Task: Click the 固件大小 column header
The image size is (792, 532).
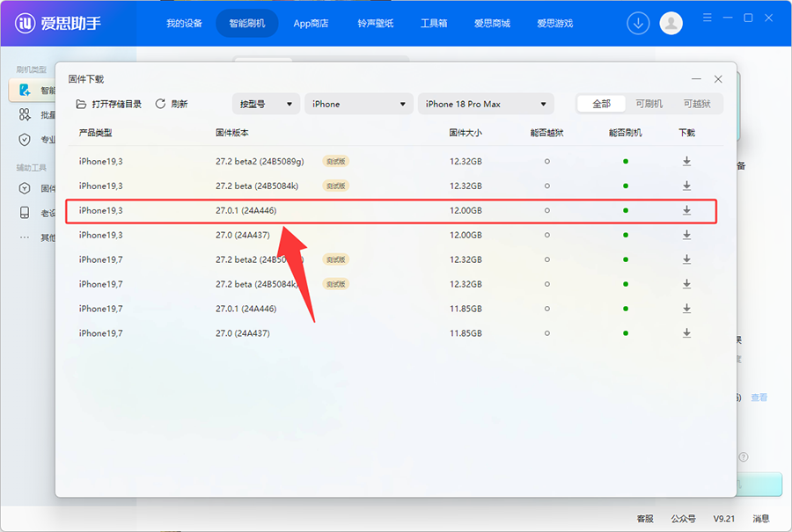Action: [x=466, y=133]
